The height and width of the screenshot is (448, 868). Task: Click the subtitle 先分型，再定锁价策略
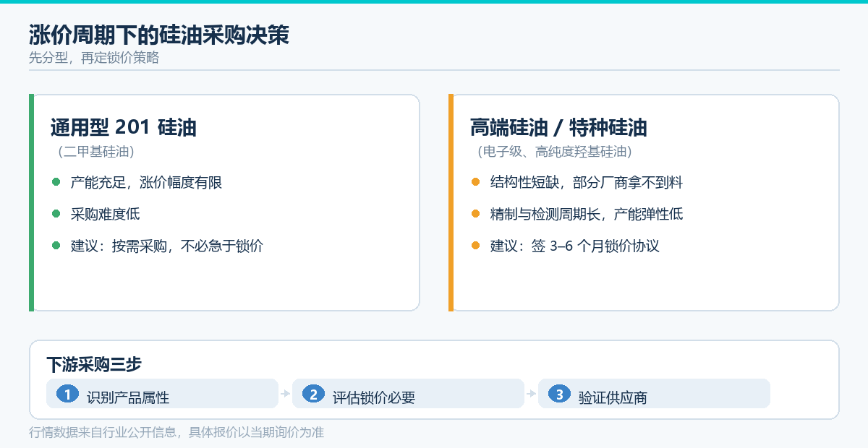94,59
